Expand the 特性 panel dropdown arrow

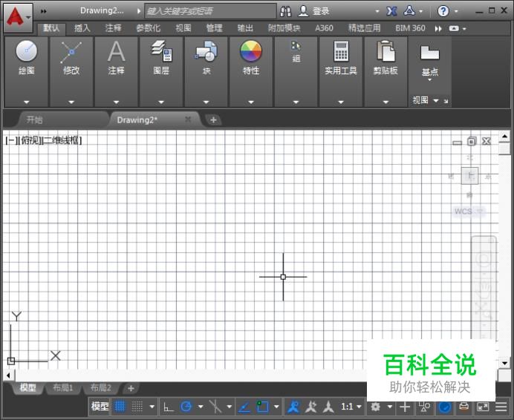pyautogui.click(x=251, y=102)
